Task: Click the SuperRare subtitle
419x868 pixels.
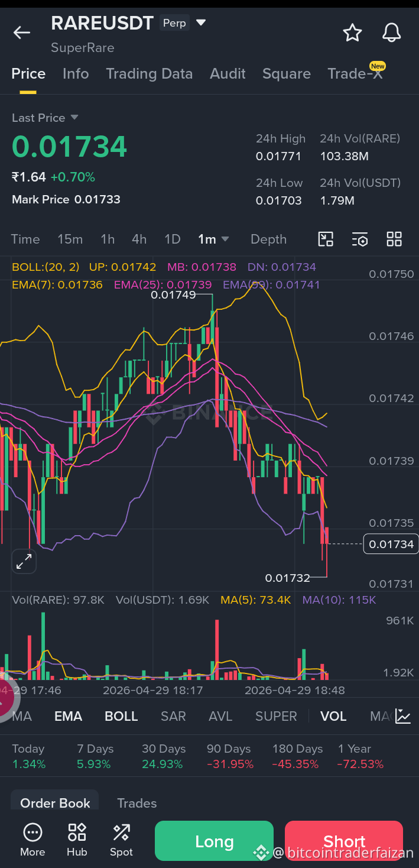Action: tap(83, 48)
